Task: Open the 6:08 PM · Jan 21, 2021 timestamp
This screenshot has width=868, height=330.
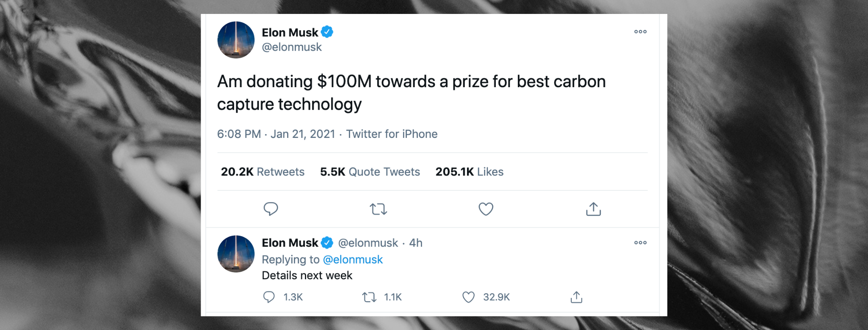Action: pyautogui.click(x=276, y=134)
